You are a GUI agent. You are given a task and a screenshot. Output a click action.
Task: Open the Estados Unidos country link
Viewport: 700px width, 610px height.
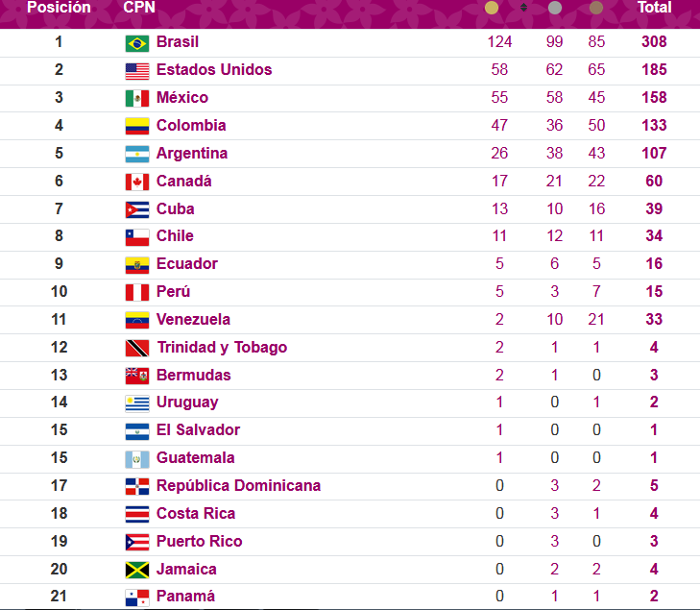(x=214, y=70)
